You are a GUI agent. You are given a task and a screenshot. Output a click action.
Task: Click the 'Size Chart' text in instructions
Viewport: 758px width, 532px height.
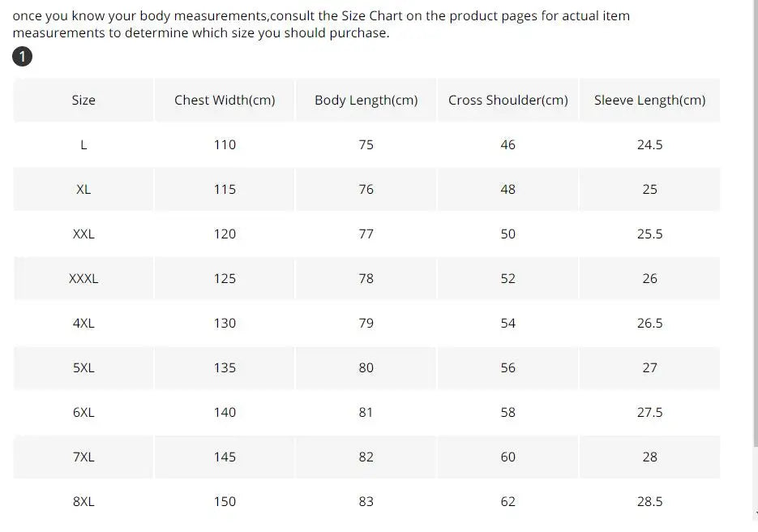coord(371,16)
